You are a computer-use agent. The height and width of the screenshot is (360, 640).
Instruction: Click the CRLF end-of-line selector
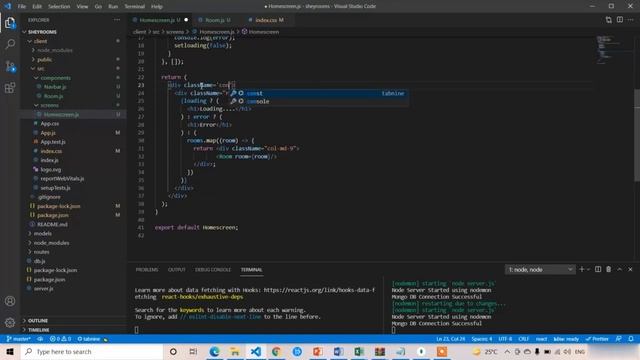click(523, 339)
